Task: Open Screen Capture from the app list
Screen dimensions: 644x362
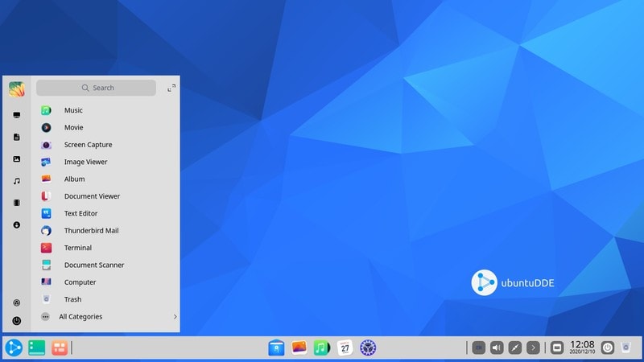Action: click(x=105, y=145)
